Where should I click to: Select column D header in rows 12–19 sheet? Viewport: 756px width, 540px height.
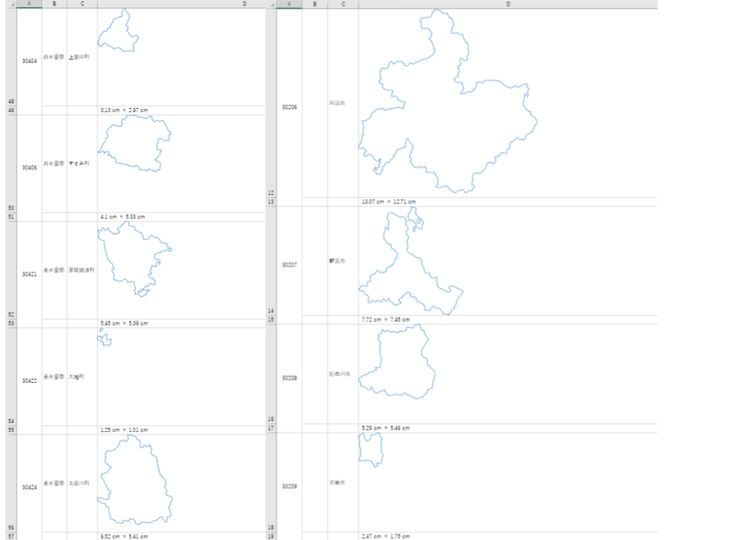point(508,4)
